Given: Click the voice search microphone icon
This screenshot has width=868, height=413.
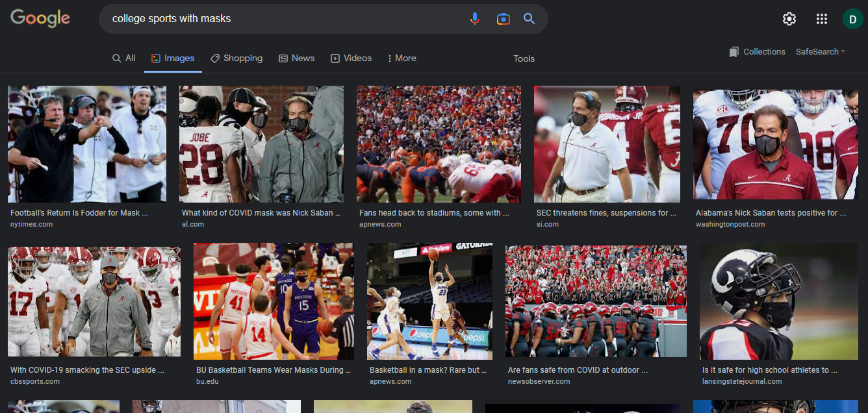Looking at the screenshot, I should pos(475,19).
